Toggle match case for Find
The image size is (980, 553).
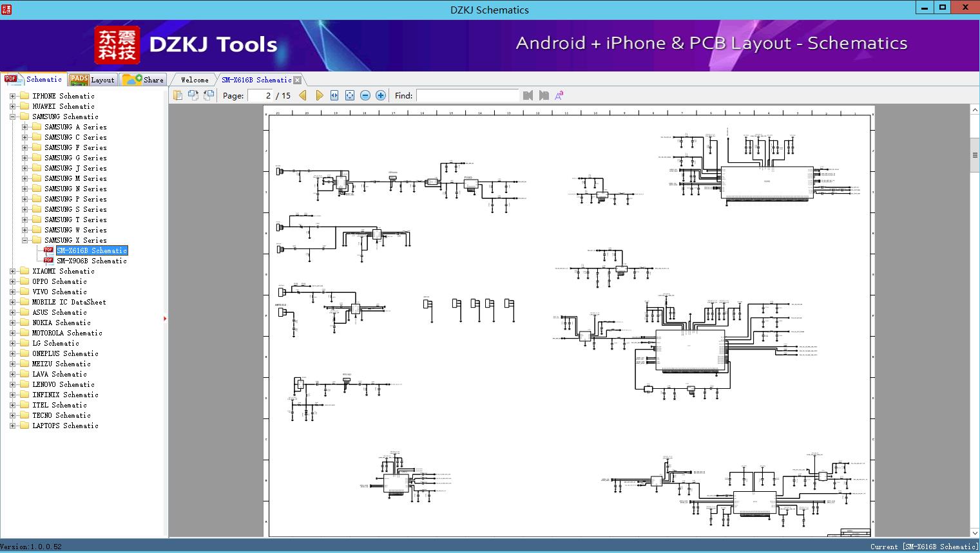click(x=559, y=95)
